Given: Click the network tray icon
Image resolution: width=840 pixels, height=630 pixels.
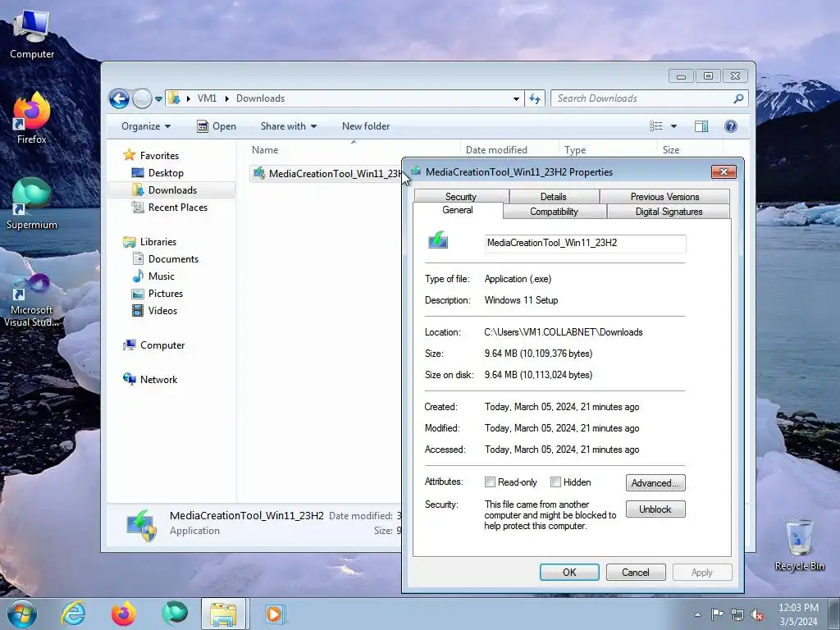Looking at the screenshot, I should 737,615.
